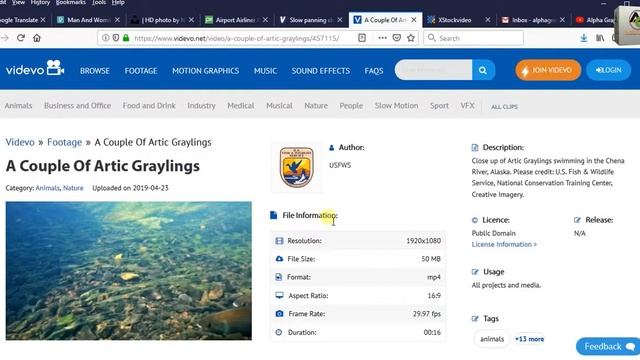Open the Help menu
Image resolution: width=640 pixels, height=360 pixels.
coord(118,3)
